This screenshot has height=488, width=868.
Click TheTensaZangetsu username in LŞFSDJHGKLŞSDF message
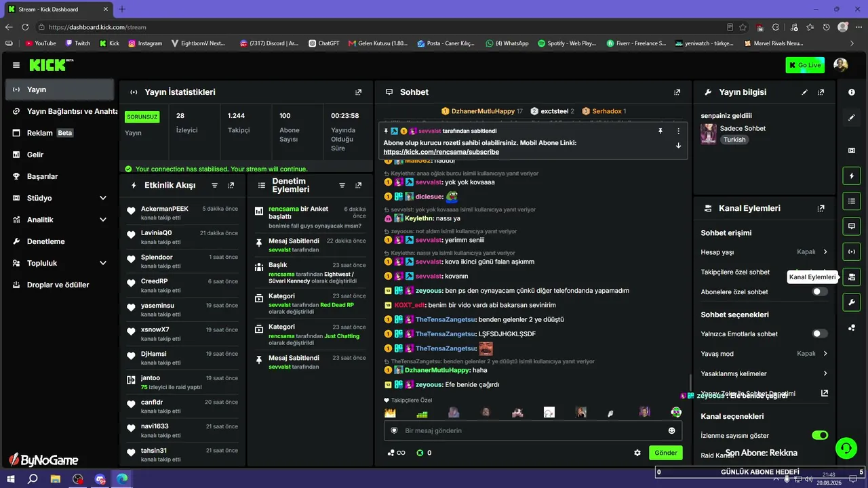[446, 334]
